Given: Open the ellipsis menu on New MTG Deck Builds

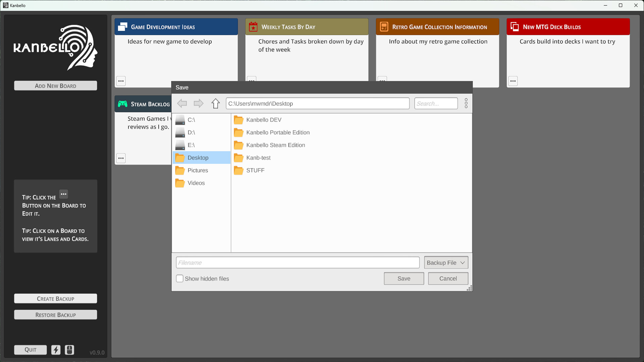Looking at the screenshot, I should pyautogui.click(x=513, y=81).
